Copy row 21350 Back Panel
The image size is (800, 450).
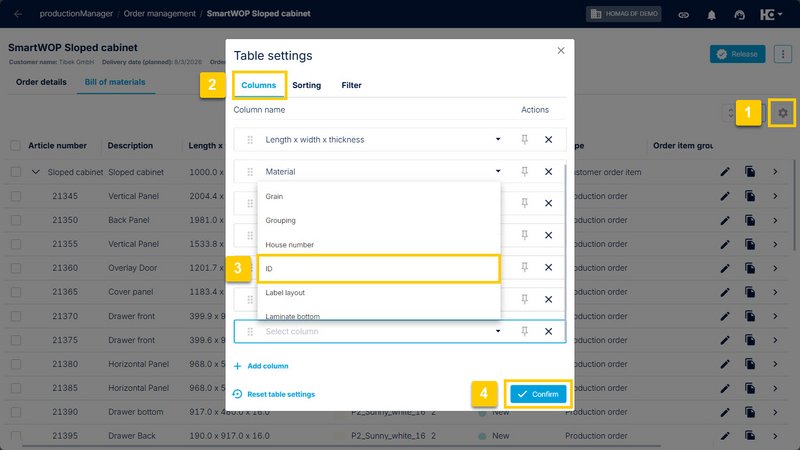(750, 220)
